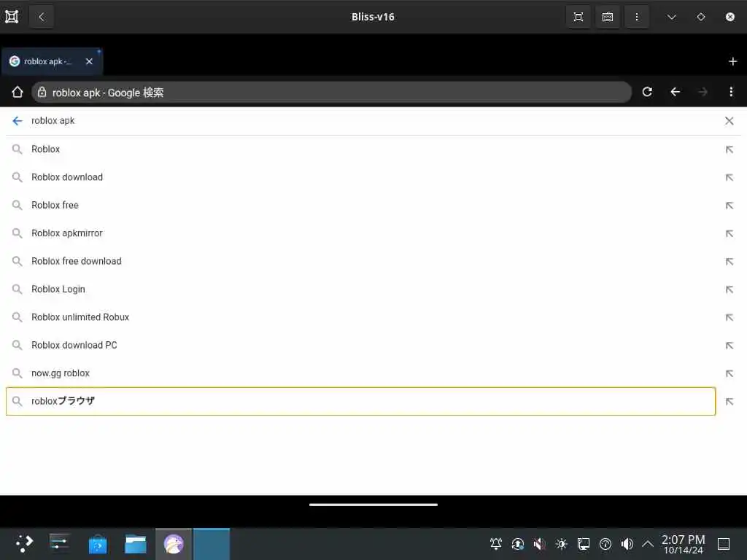Reload the current page

pyautogui.click(x=647, y=92)
